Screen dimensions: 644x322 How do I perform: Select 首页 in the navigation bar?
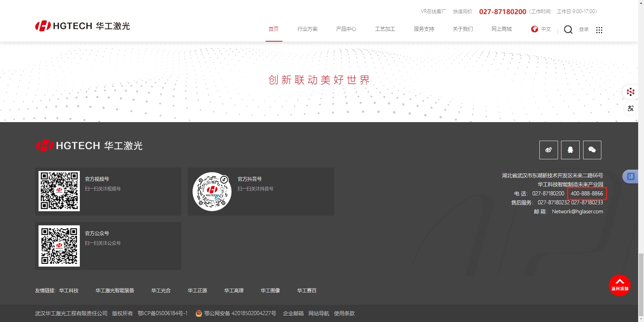pyautogui.click(x=273, y=29)
